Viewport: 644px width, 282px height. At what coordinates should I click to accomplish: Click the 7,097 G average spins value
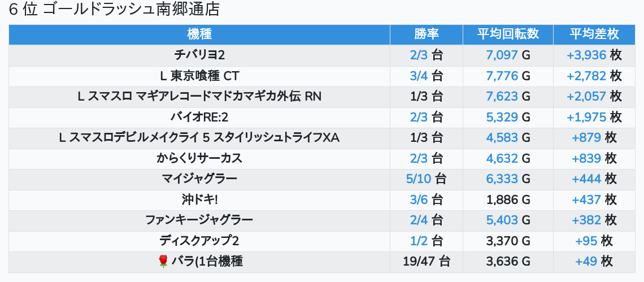(508, 55)
